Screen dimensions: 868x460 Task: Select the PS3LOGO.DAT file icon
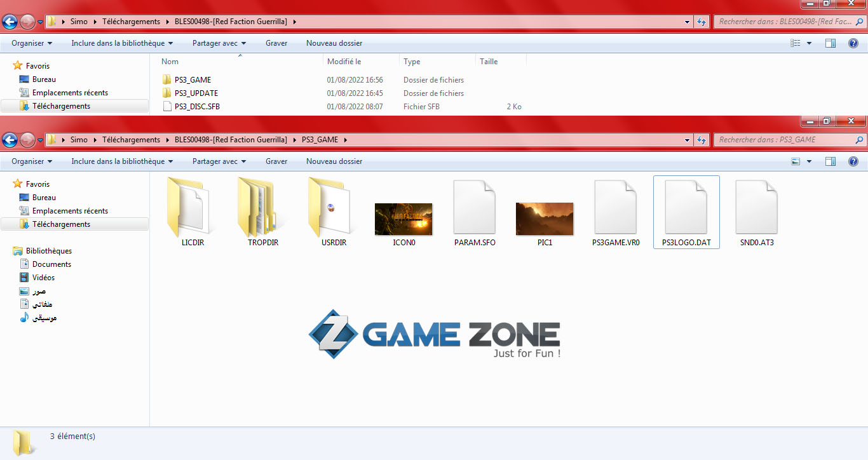686,208
